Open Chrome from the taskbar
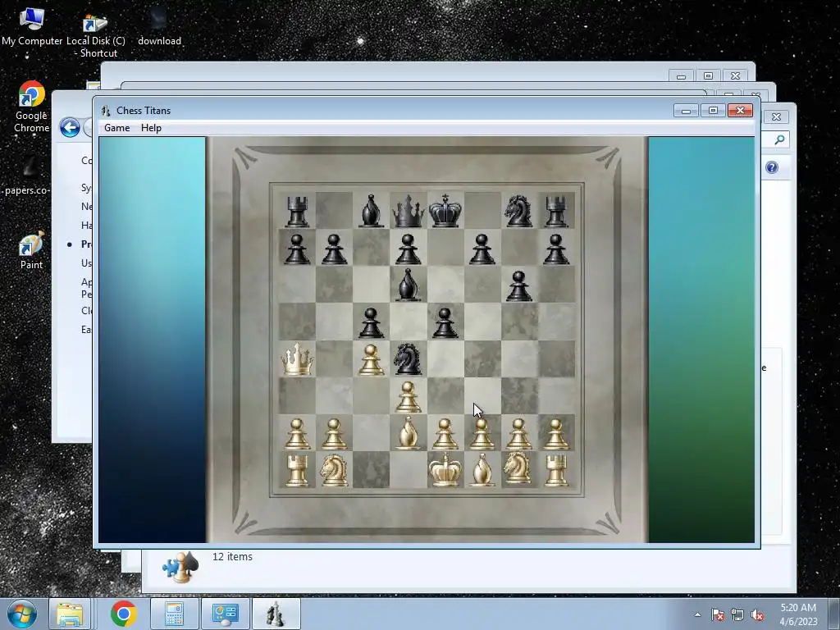 (123, 614)
